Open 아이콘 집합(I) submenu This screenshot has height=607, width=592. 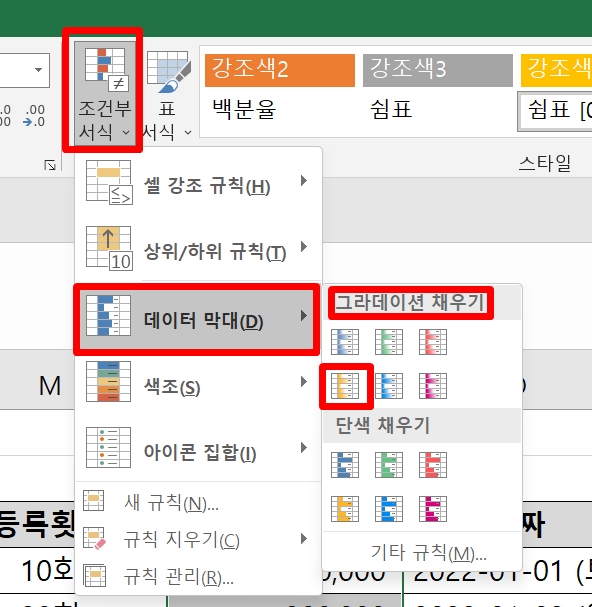tap(198, 448)
